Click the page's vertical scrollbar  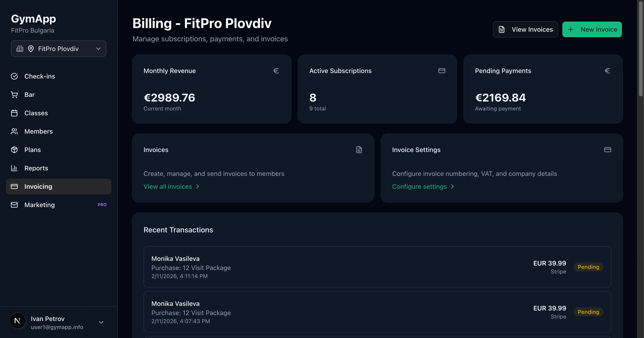(x=641, y=50)
